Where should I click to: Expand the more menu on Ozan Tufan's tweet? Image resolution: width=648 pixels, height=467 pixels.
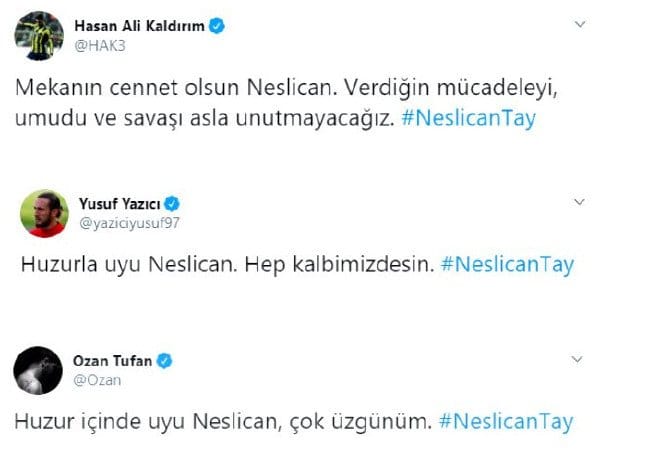pyautogui.click(x=579, y=359)
